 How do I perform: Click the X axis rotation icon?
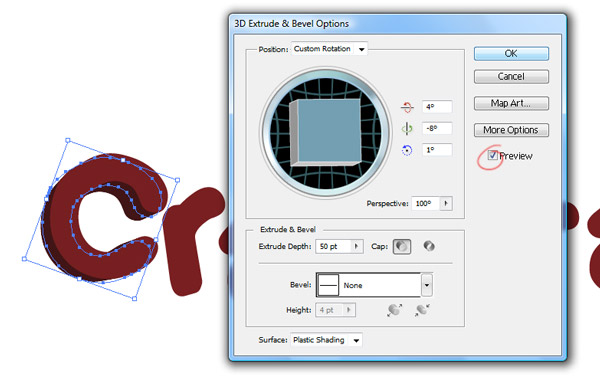(x=407, y=107)
